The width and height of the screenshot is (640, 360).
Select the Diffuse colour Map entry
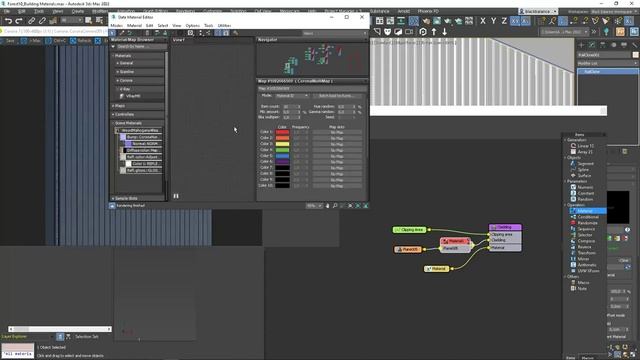[x=141, y=150]
